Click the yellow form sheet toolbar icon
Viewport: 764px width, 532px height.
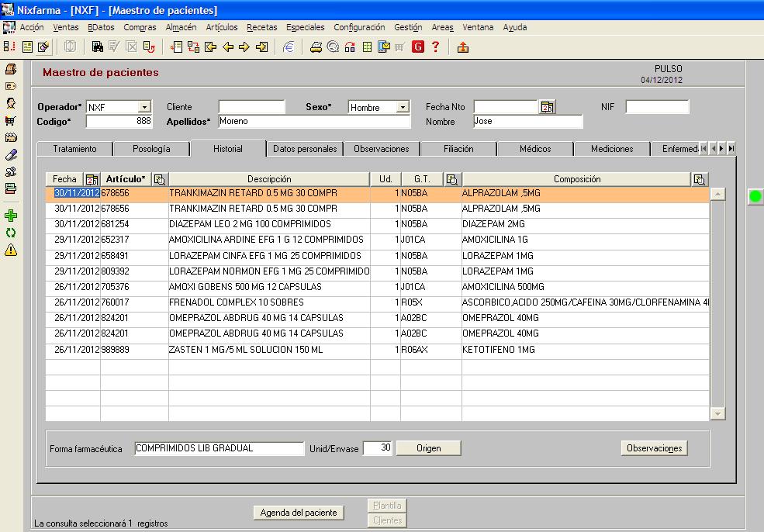[x=28, y=47]
